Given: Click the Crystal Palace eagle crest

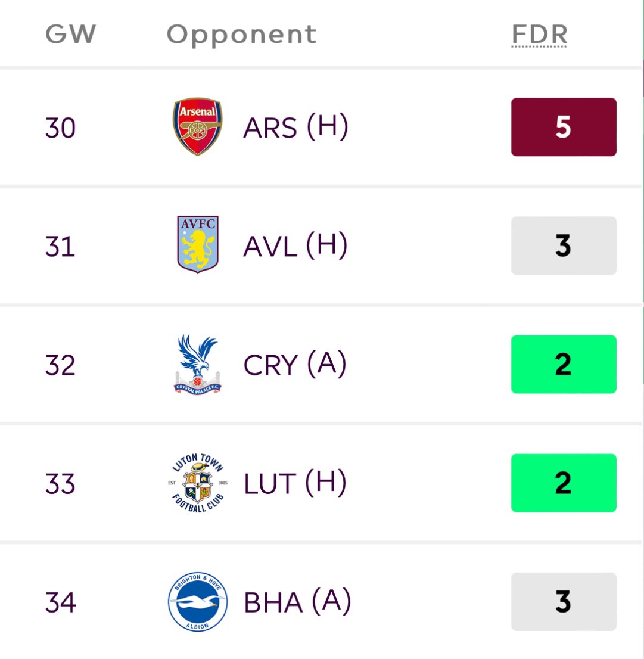Looking at the screenshot, I should (197, 365).
